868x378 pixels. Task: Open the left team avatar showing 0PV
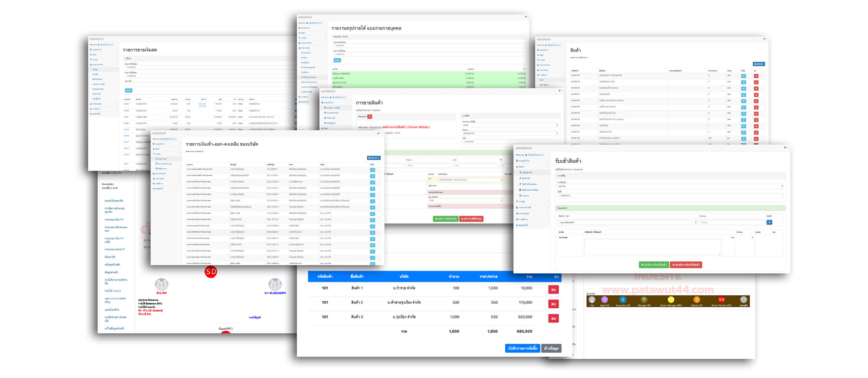click(x=161, y=285)
